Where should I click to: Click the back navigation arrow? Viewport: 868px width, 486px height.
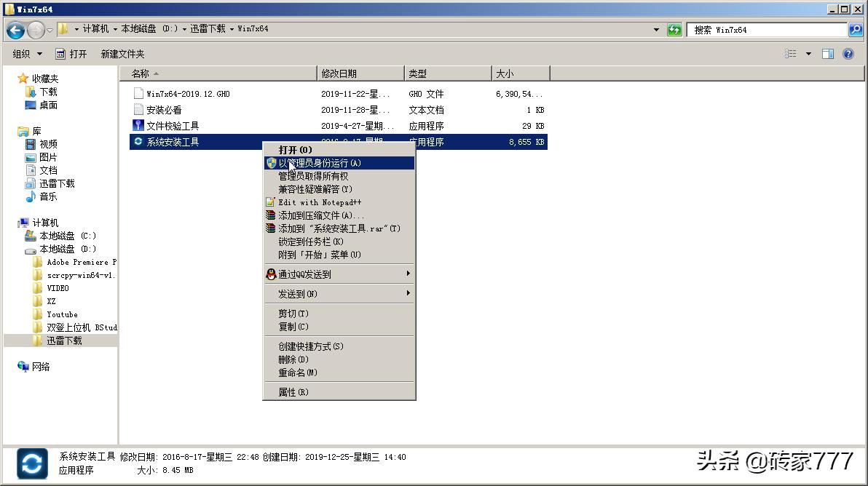(15, 30)
